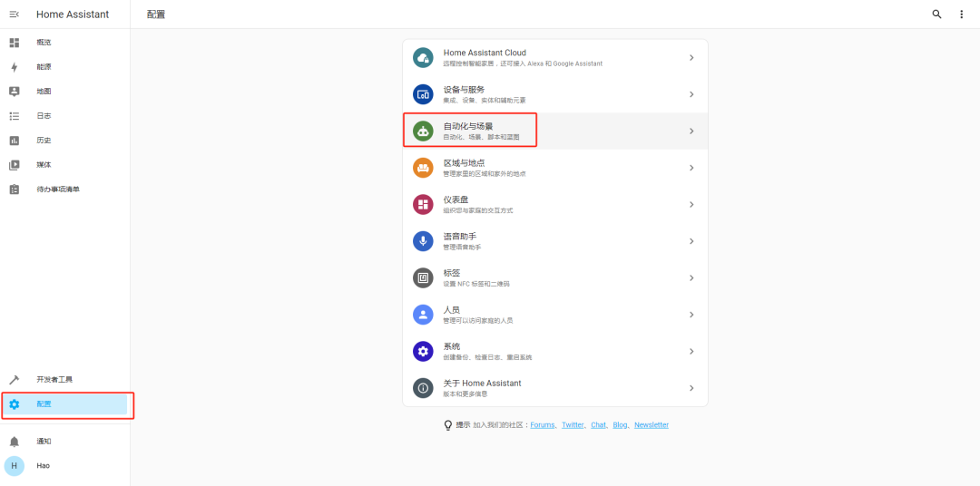The width and height of the screenshot is (980, 486).
Task: Expand the 仪表盘 row chevron
Action: coord(691,204)
